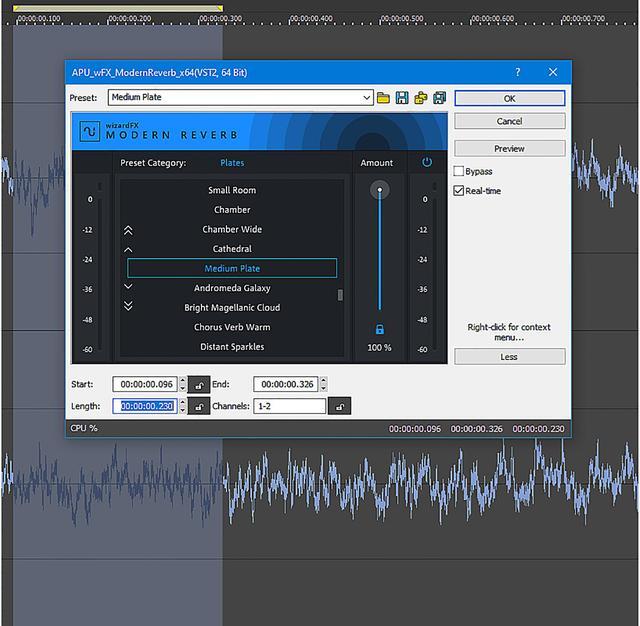Select the Chorus Verb Warm preset

pos(232,327)
